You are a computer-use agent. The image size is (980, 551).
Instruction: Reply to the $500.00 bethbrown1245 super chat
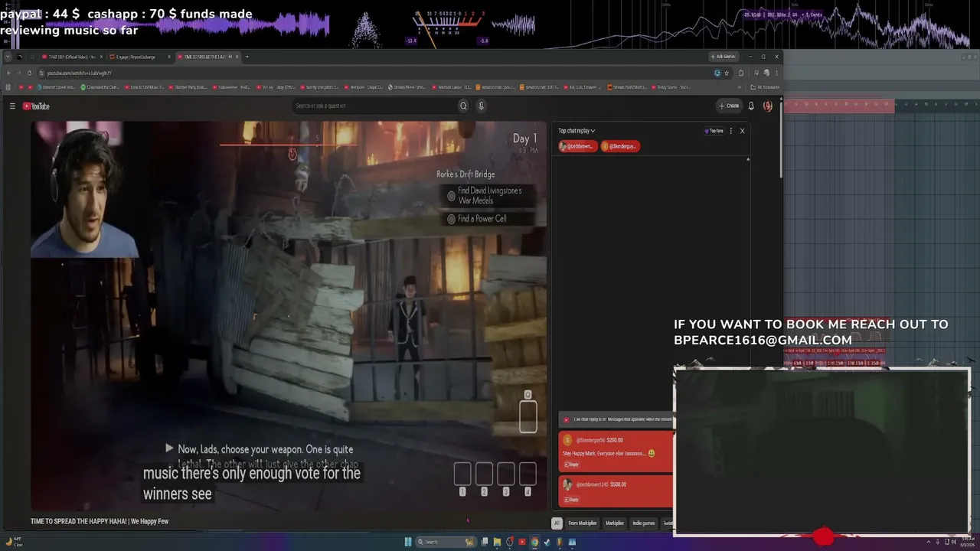pos(572,500)
